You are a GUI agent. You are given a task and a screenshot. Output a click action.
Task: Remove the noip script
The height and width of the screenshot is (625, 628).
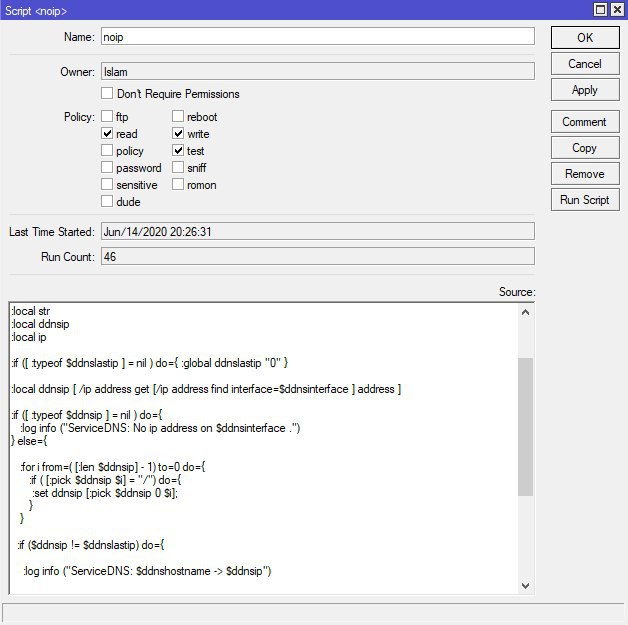pyautogui.click(x=585, y=174)
